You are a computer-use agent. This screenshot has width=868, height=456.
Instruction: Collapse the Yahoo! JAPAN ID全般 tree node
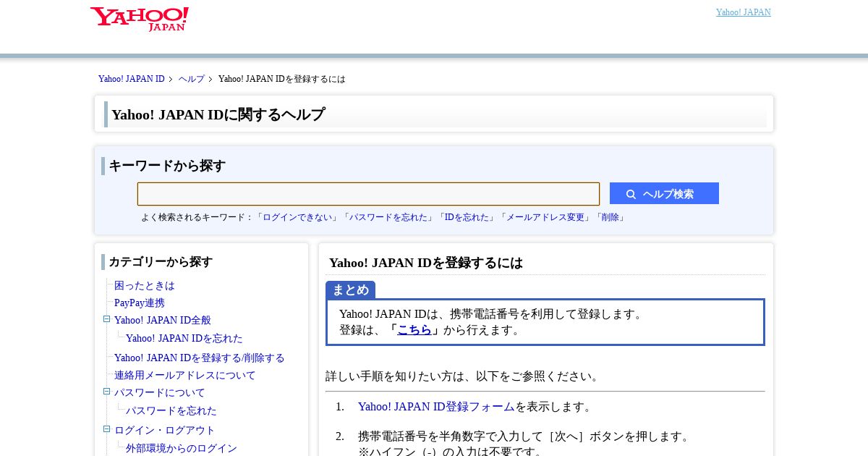106,319
